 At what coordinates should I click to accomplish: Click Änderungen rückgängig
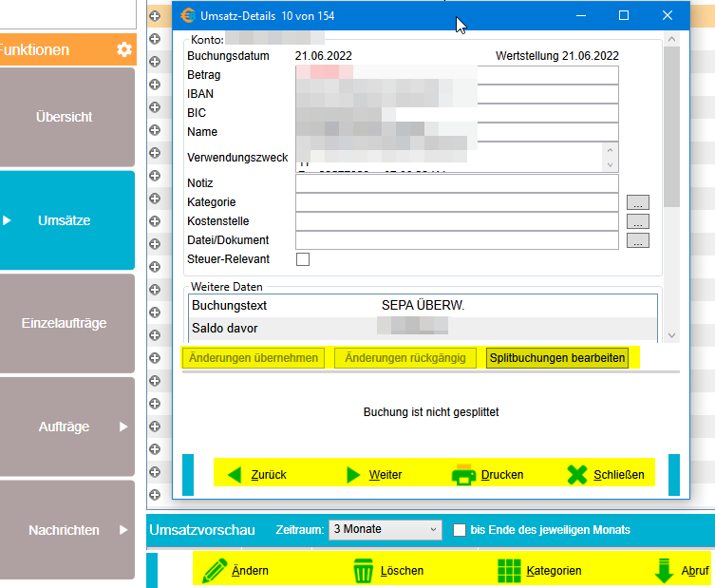coord(405,358)
